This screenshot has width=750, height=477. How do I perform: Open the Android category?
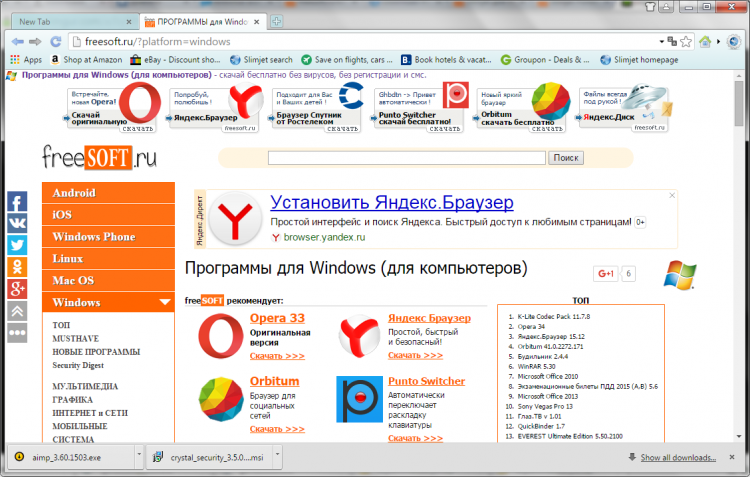point(109,193)
